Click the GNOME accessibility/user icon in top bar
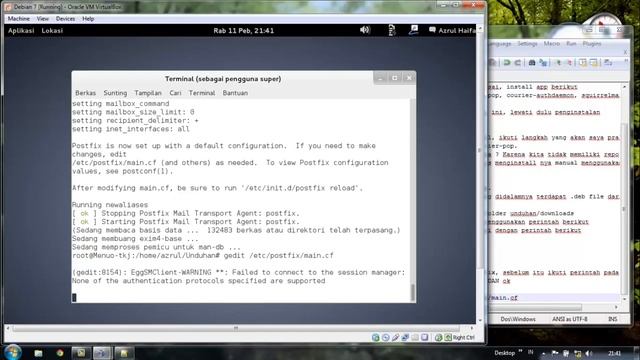 413,29
